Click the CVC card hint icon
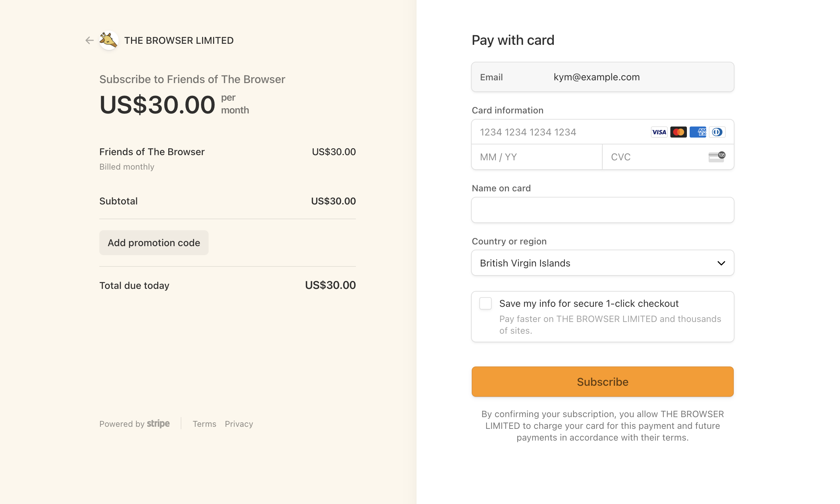Viewport: 840px width, 504px height. coord(717,157)
